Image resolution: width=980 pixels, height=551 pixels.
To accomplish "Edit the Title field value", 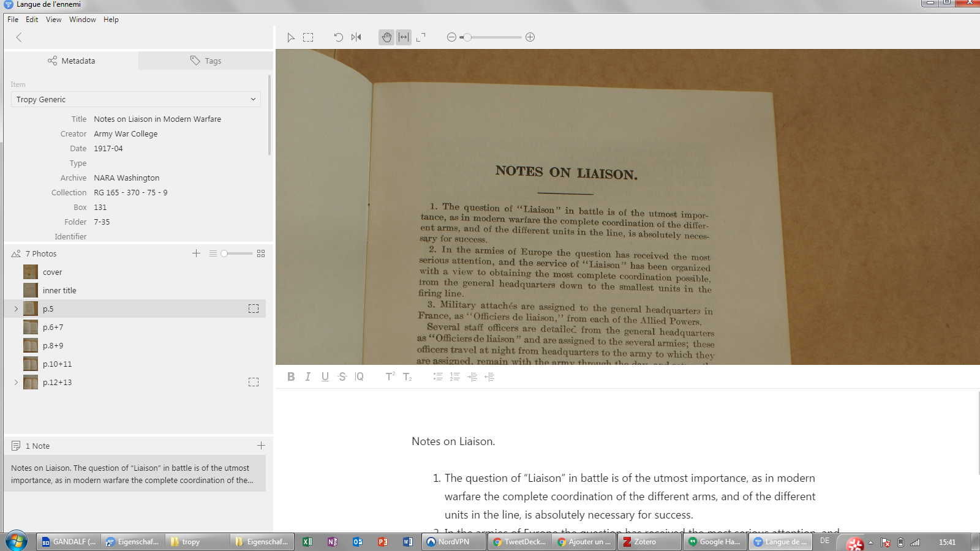I will pos(157,119).
